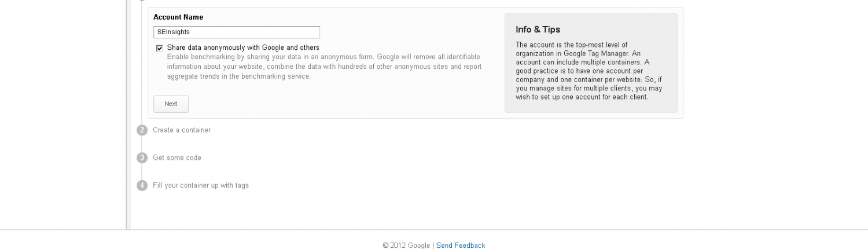Viewport: 868px width, 249px height.
Task: Click the step 3 number circle
Action: coord(142,158)
